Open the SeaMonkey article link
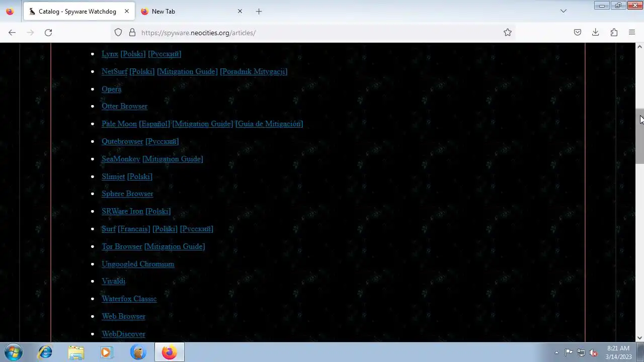This screenshot has width=644, height=362. pos(121,159)
